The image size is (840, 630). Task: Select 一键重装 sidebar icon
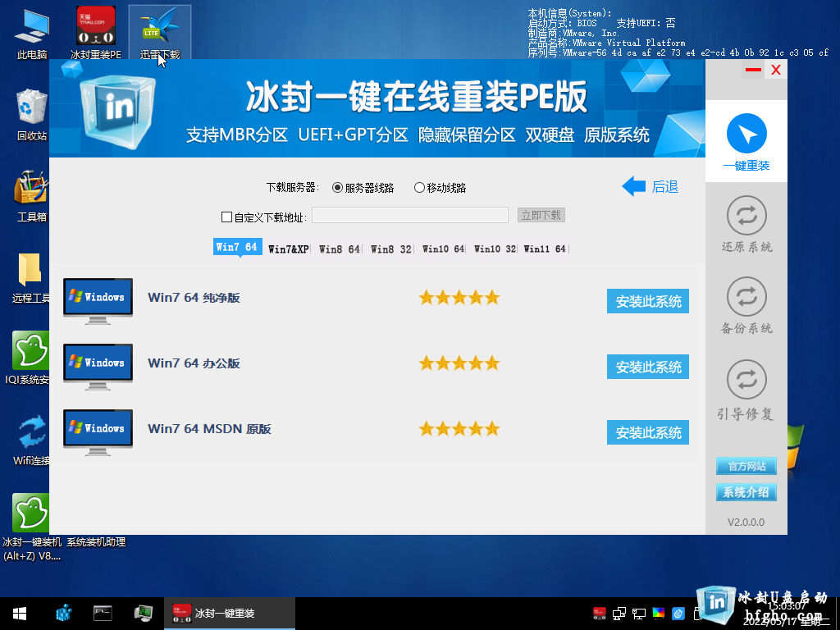tap(746, 142)
